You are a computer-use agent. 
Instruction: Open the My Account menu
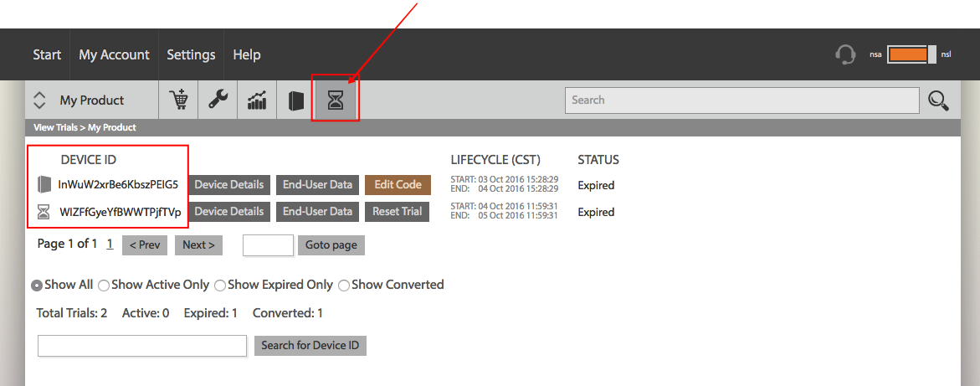tap(114, 54)
